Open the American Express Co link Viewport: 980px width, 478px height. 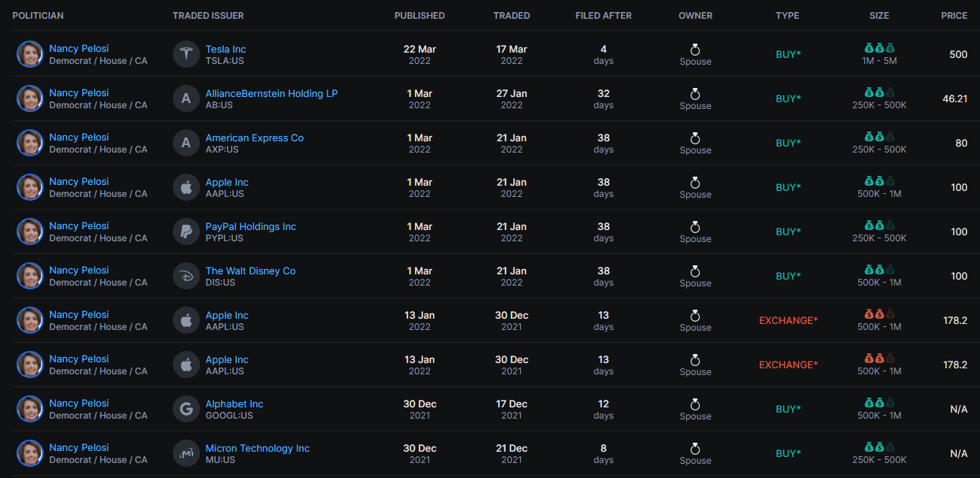pyautogui.click(x=255, y=138)
